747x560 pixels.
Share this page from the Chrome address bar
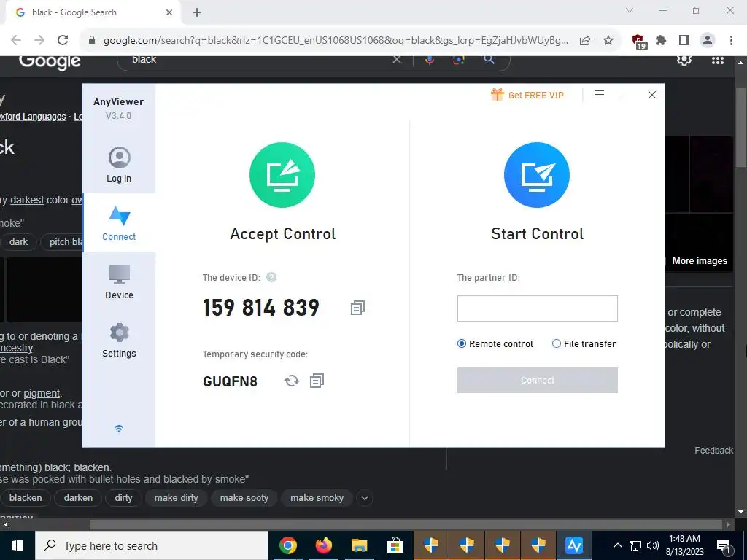coord(585,41)
